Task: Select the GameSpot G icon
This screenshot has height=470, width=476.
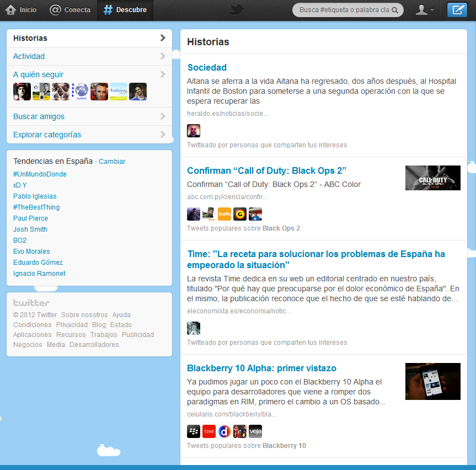Action: click(240, 214)
